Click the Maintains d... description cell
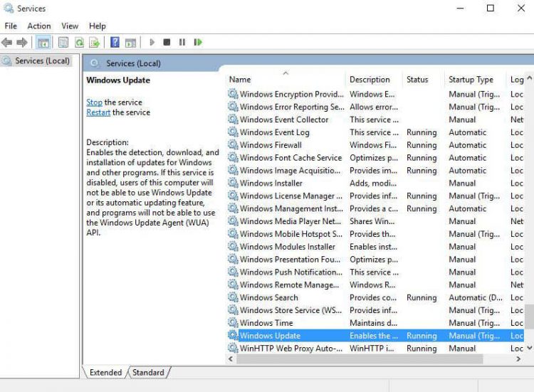 coord(373,323)
